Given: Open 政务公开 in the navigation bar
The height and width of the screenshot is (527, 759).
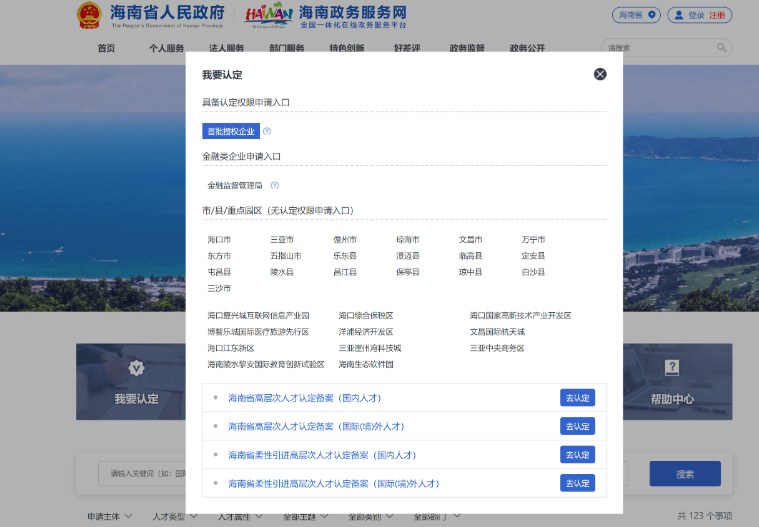Looking at the screenshot, I should (x=527, y=48).
